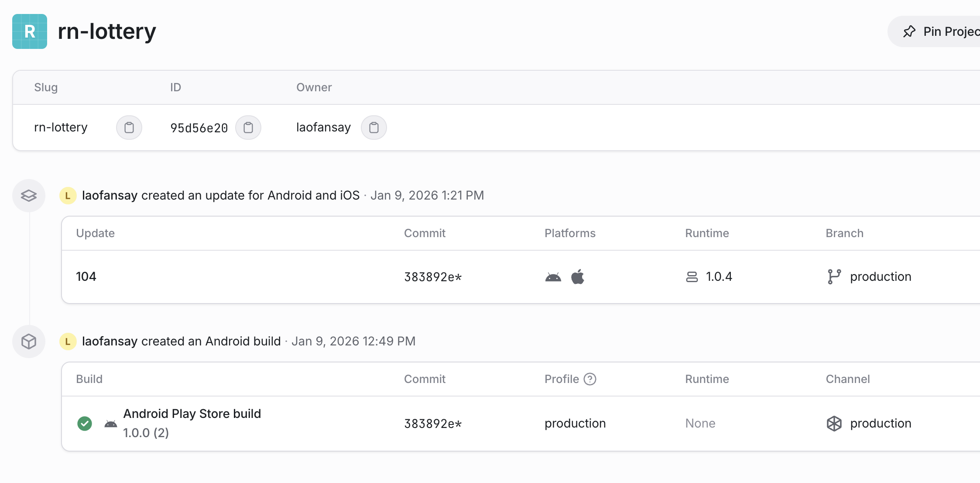980x483 pixels.
Task: Click the update layers timeline icon
Action: pyautogui.click(x=29, y=196)
